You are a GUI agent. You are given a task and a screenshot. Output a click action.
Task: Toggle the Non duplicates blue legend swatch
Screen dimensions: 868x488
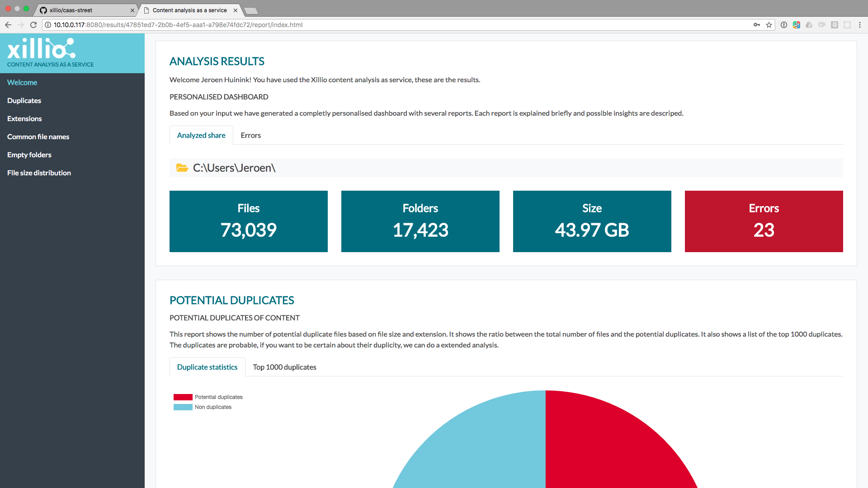183,407
